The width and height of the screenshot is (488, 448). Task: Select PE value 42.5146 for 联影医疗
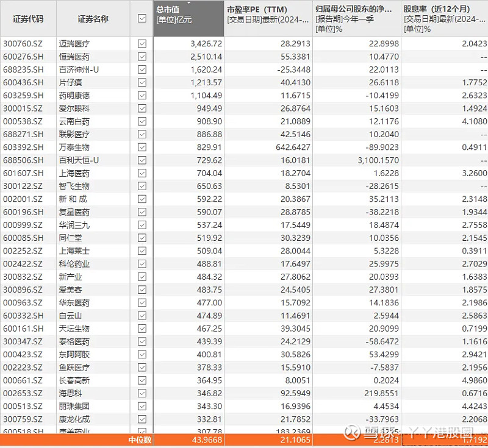pos(295,134)
